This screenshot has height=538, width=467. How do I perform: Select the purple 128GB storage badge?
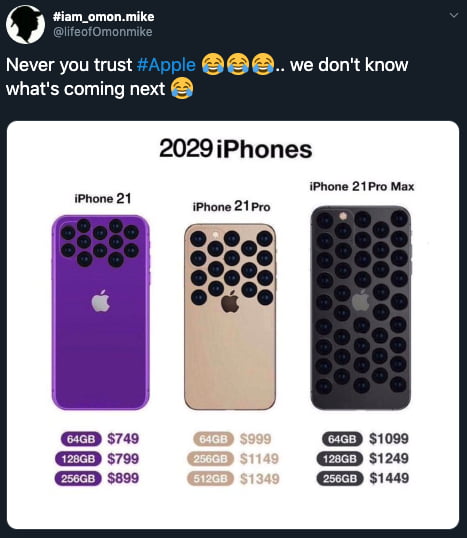(x=78, y=459)
